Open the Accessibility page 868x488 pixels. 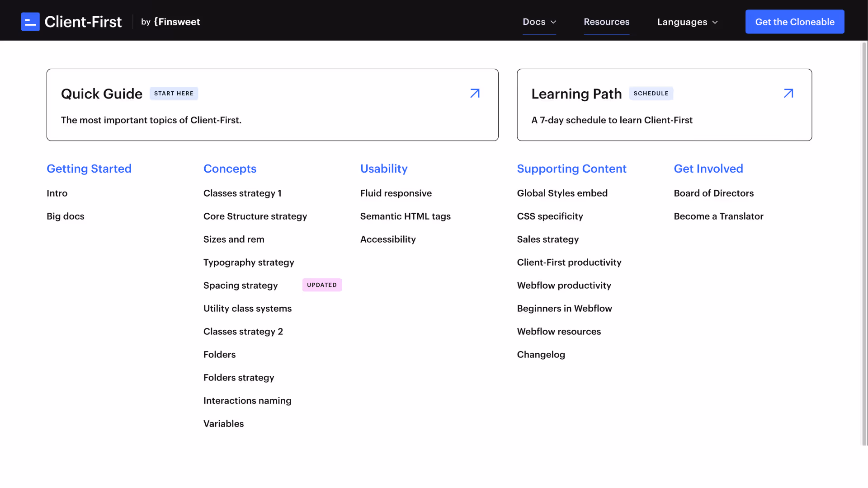click(x=388, y=239)
